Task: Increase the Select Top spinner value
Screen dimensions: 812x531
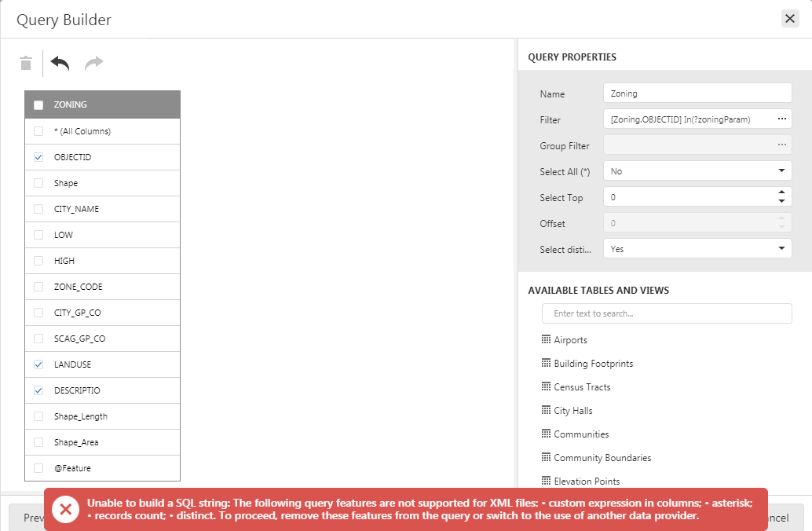Action: click(x=781, y=192)
